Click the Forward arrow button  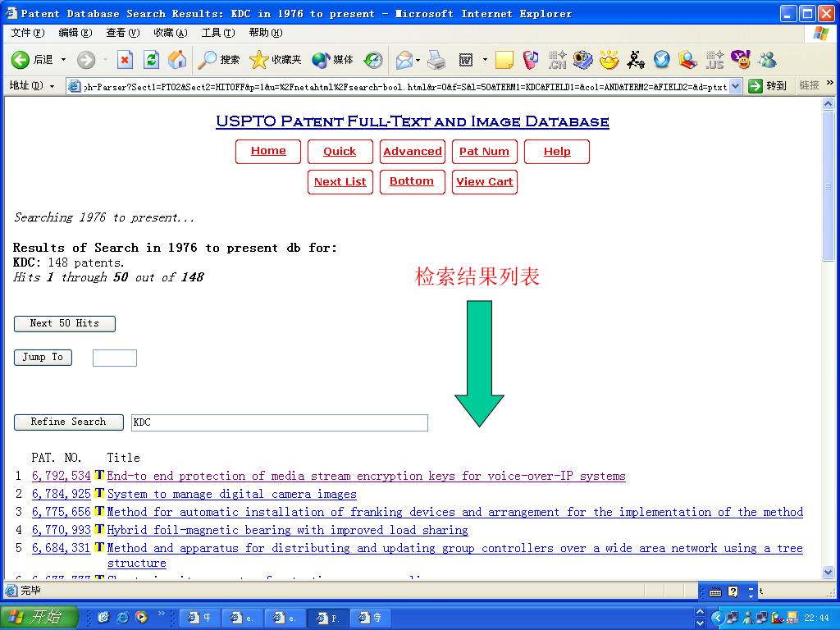click(x=85, y=59)
